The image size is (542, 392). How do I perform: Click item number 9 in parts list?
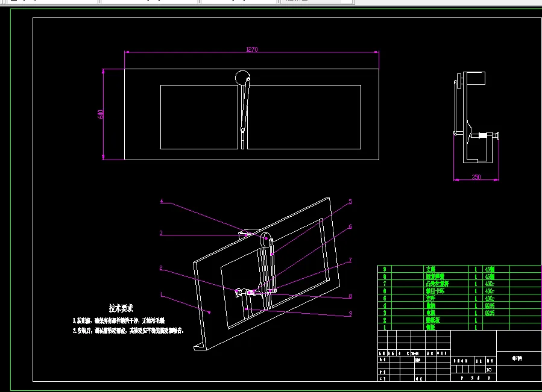(x=385, y=269)
